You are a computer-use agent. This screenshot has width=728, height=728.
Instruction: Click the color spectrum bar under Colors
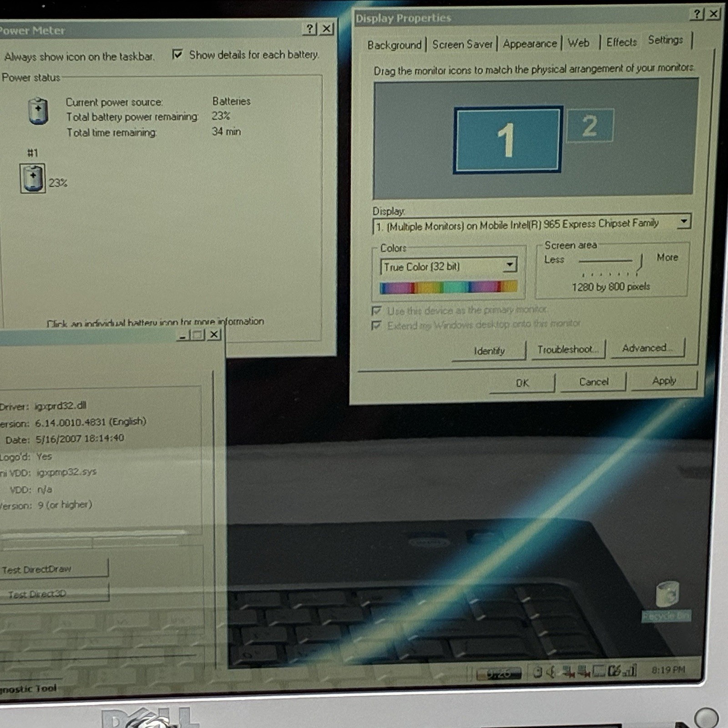pos(449,287)
